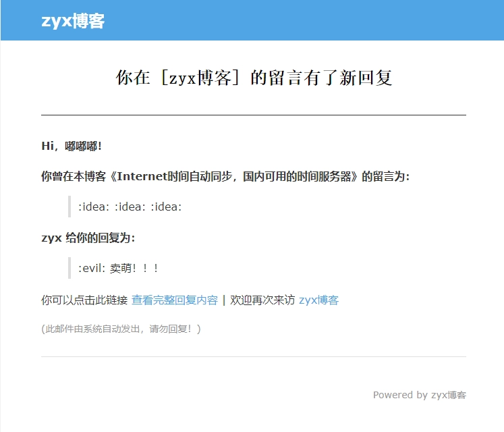Screen dimensions: 504x432
Task: Click the 欢迎再次来访 text
Action: pyautogui.click(x=262, y=300)
